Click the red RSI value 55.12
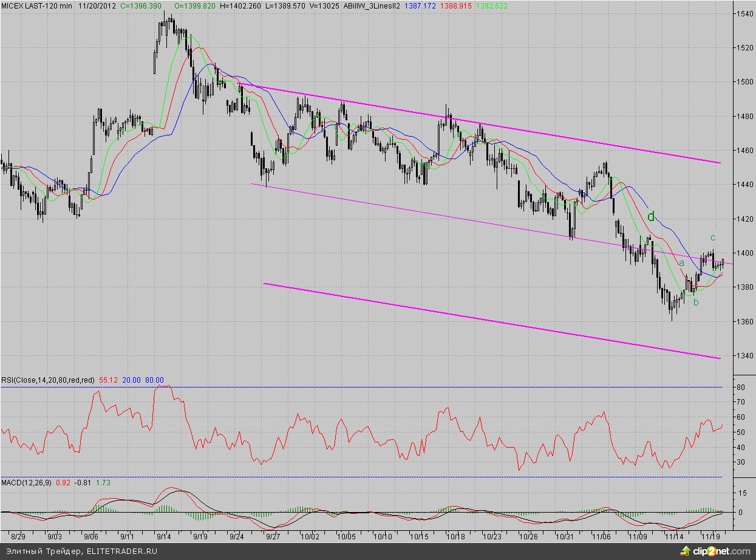This screenshot has width=756, height=560. tap(107, 380)
